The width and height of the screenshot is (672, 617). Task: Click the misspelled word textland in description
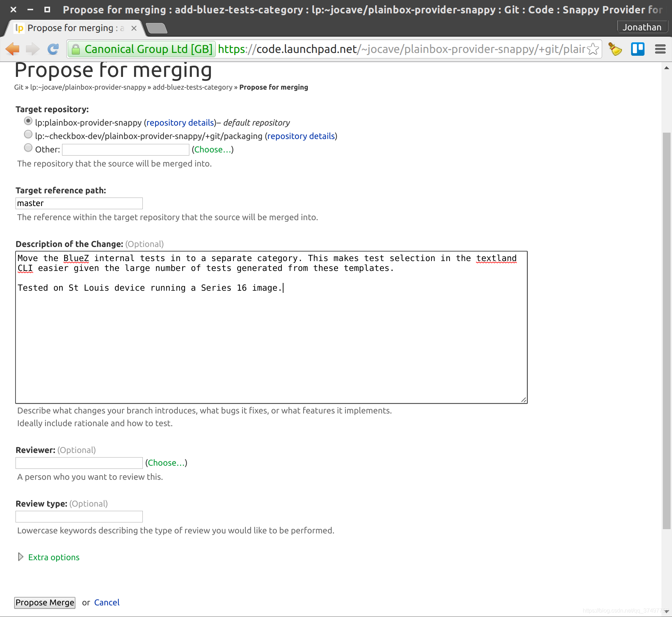pos(496,258)
